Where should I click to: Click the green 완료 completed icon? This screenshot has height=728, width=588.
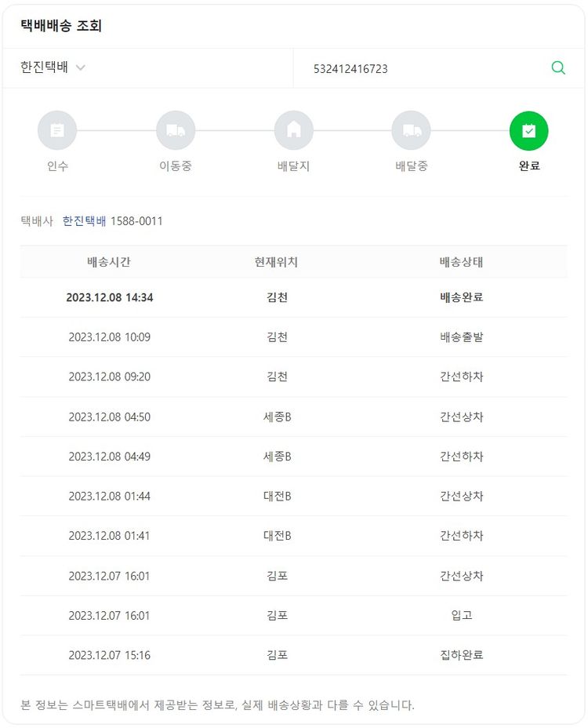coord(529,130)
